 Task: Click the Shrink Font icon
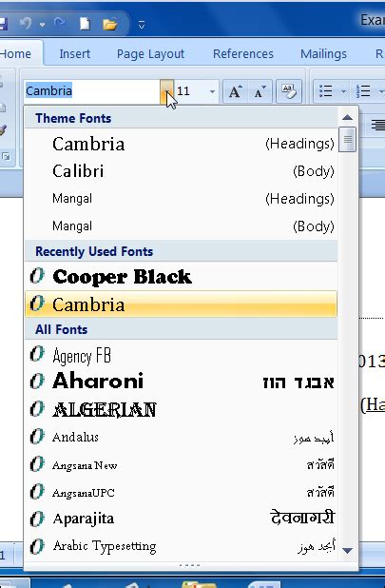(260, 91)
